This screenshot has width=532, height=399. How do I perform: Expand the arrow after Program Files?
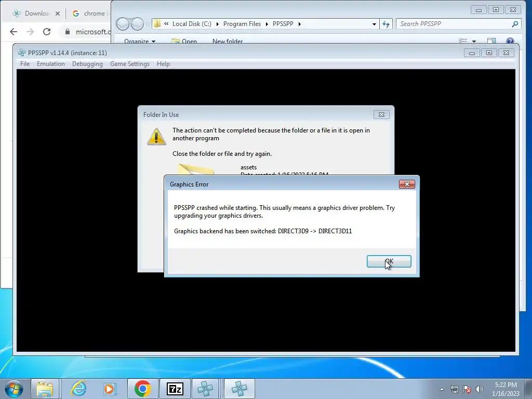(x=267, y=24)
